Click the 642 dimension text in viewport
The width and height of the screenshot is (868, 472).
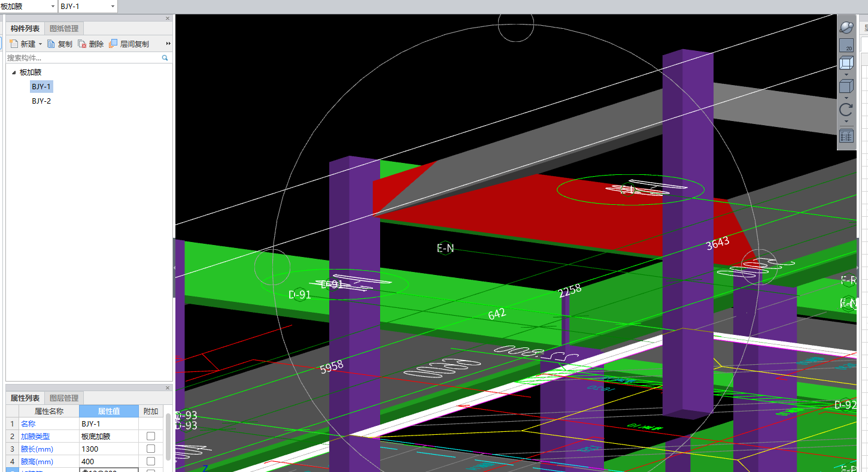[x=497, y=313]
